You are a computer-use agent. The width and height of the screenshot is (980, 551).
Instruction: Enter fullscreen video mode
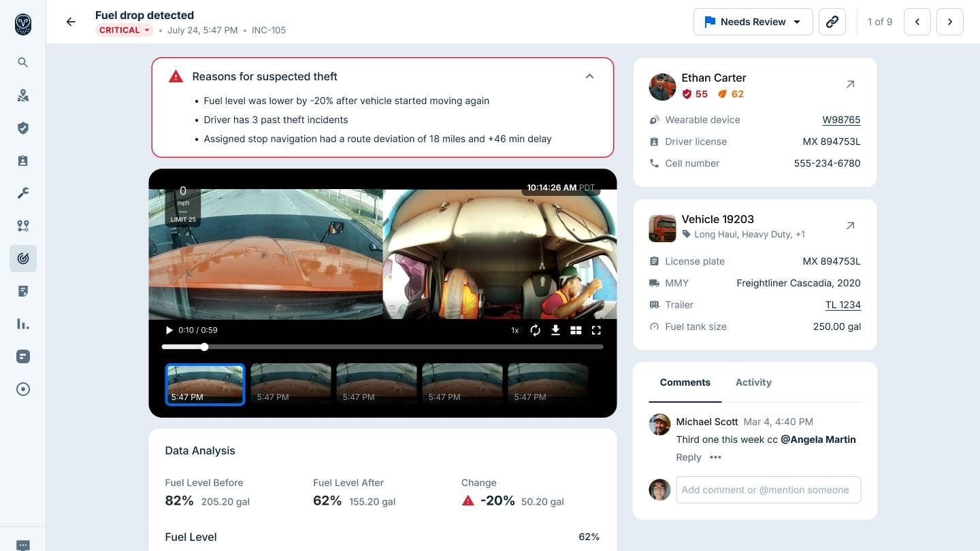click(596, 330)
